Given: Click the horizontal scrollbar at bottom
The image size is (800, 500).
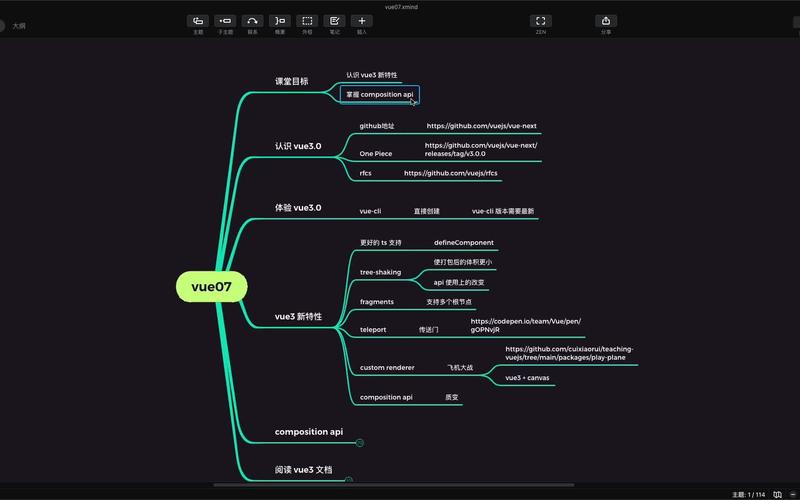Looking at the screenshot, I should (x=400, y=485).
